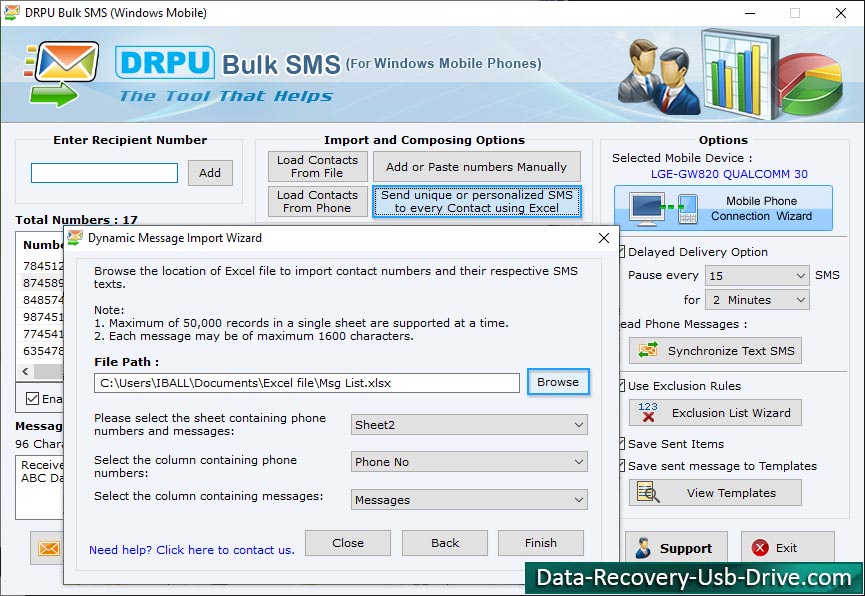The image size is (865, 596).
Task: Enable the Delayed Delivery Option
Action: [624, 252]
